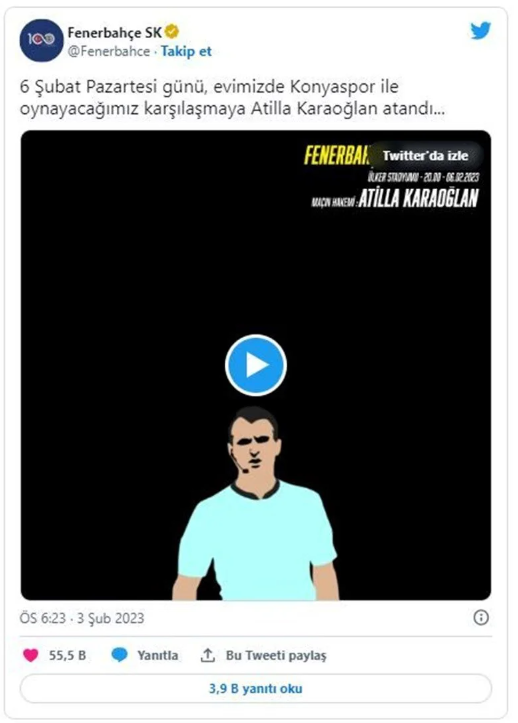Click the referee illustration in video
This screenshot has width=518, height=723.
click(x=256, y=503)
